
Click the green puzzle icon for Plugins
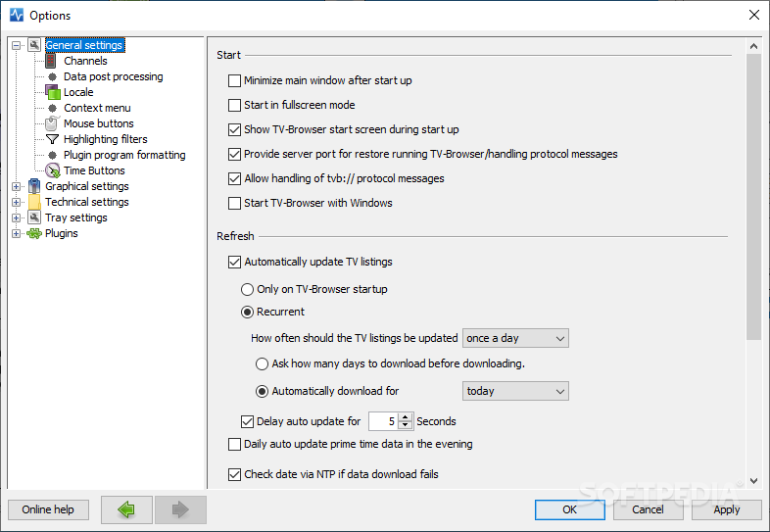point(34,234)
